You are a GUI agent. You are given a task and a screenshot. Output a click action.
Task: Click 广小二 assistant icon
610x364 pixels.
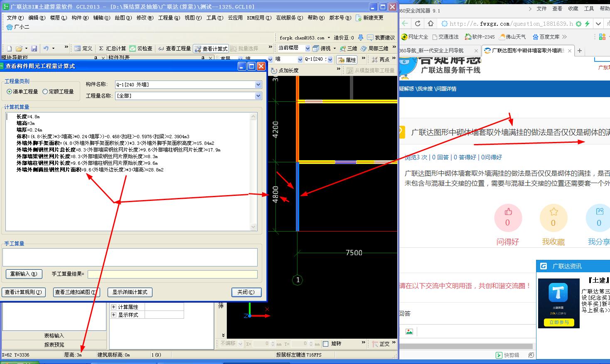point(18,27)
